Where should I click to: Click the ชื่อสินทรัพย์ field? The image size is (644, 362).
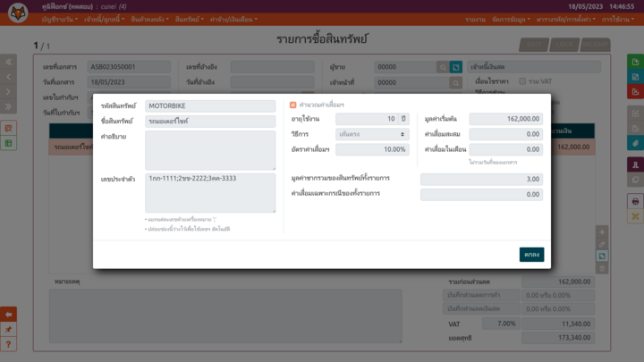pos(210,122)
